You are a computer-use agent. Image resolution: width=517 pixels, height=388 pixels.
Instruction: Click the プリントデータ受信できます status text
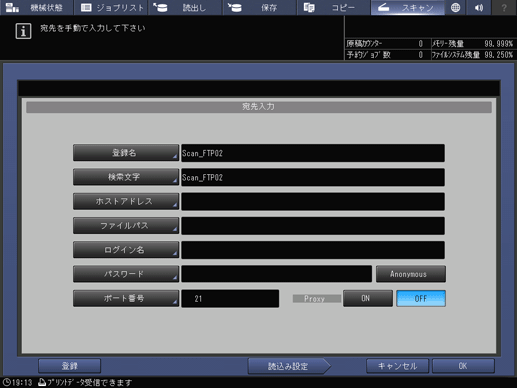click(x=90, y=382)
